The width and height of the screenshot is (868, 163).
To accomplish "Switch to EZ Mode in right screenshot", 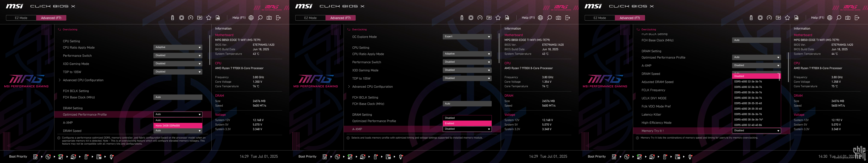I will (599, 18).
